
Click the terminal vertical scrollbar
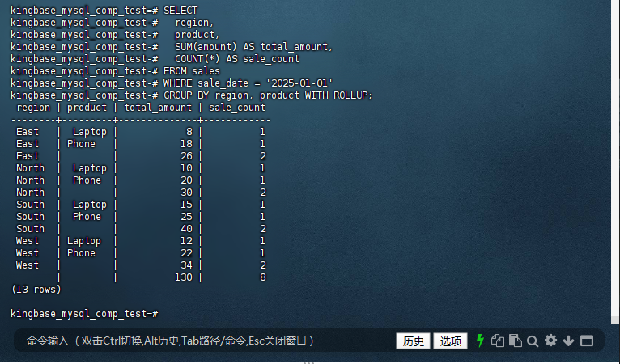[x=615, y=162]
